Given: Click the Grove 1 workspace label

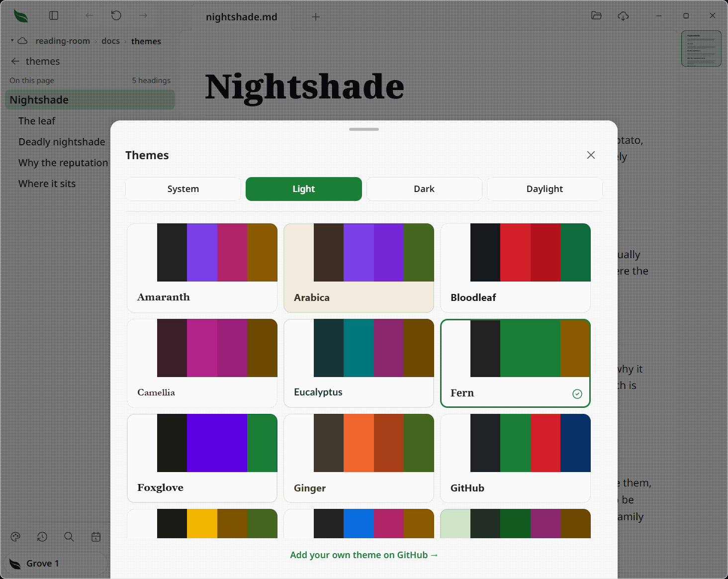Looking at the screenshot, I should (43, 564).
